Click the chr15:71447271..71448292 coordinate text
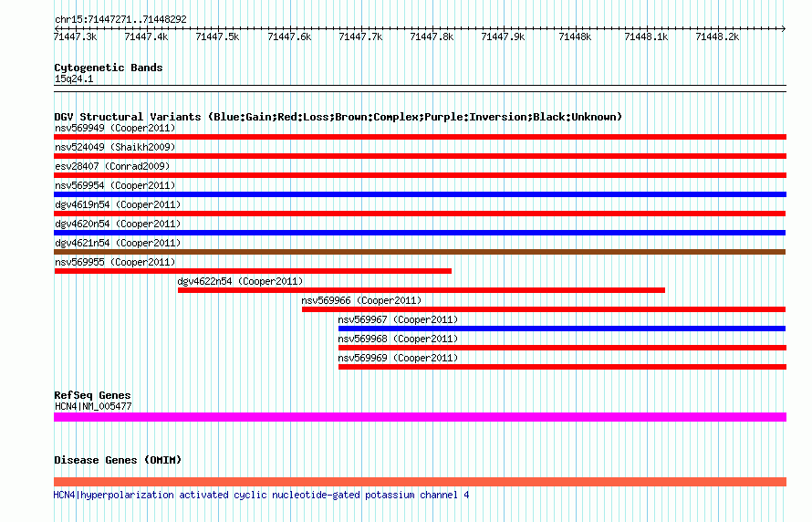This screenshot has width=812, height=522. click(120, 20)
